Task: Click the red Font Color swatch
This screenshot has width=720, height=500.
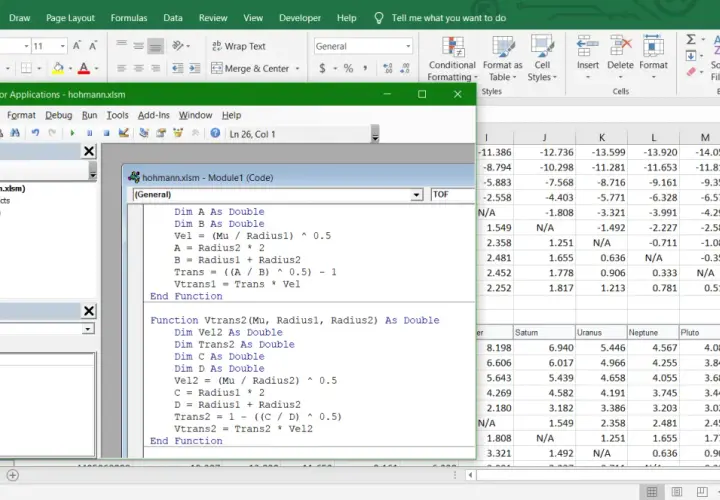Action: tap(84, 68)
